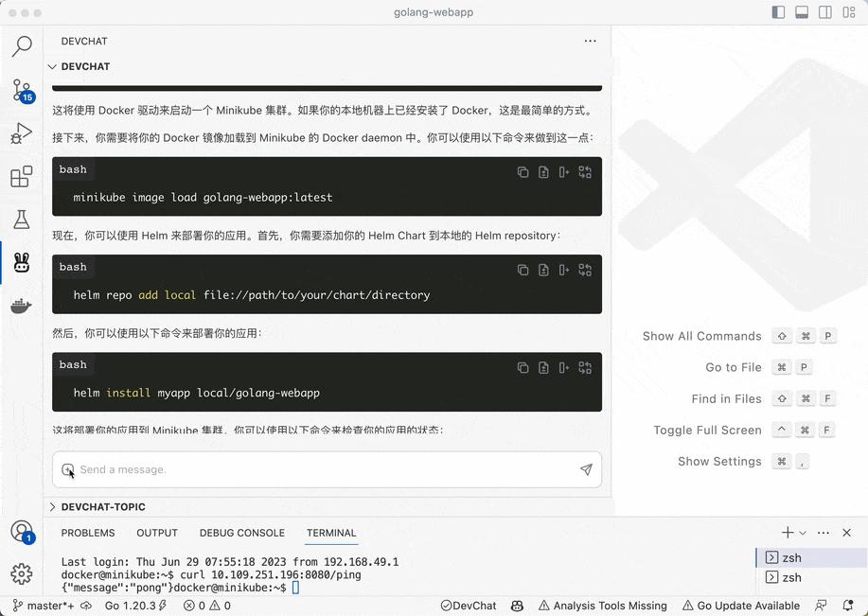Expand the DEVCHAT-TOPIC section

[x=54, y=507]
